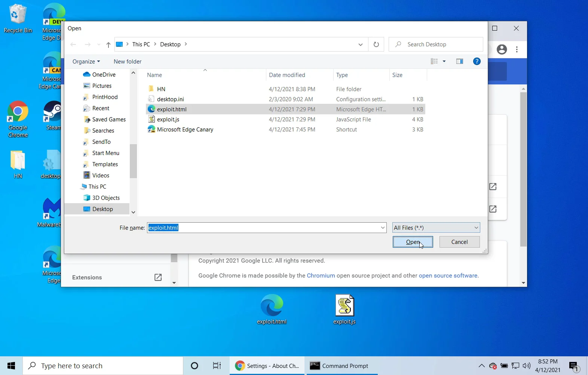The height and width of the screenshot is (375, 588).
Task: Open the Extensions external link icon
Action: (158, 277)
